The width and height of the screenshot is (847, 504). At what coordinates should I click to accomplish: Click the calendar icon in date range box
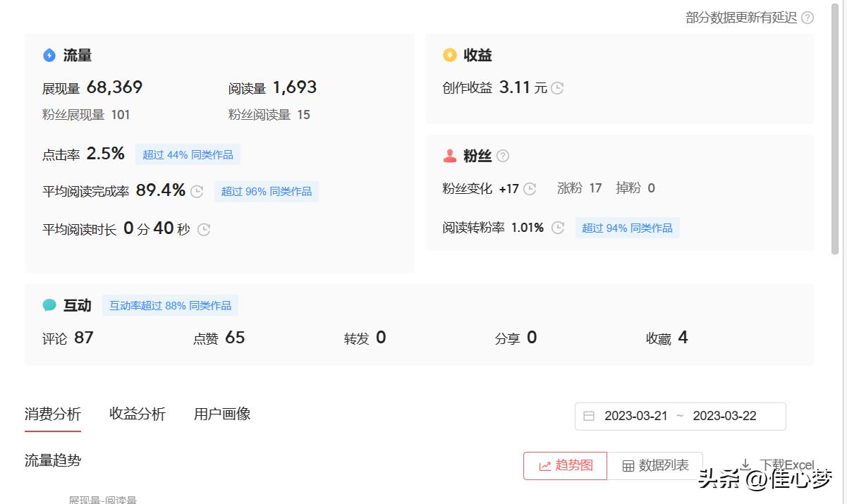(589, 416)
